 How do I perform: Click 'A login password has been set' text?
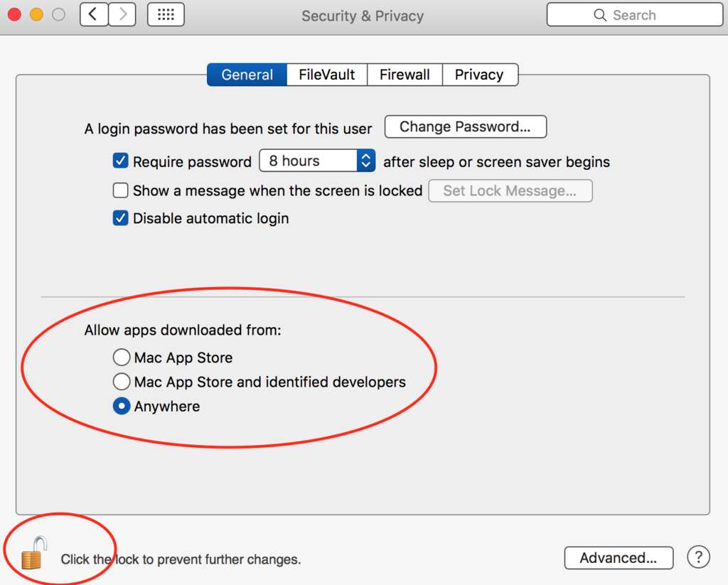click(x=228, y=129)
